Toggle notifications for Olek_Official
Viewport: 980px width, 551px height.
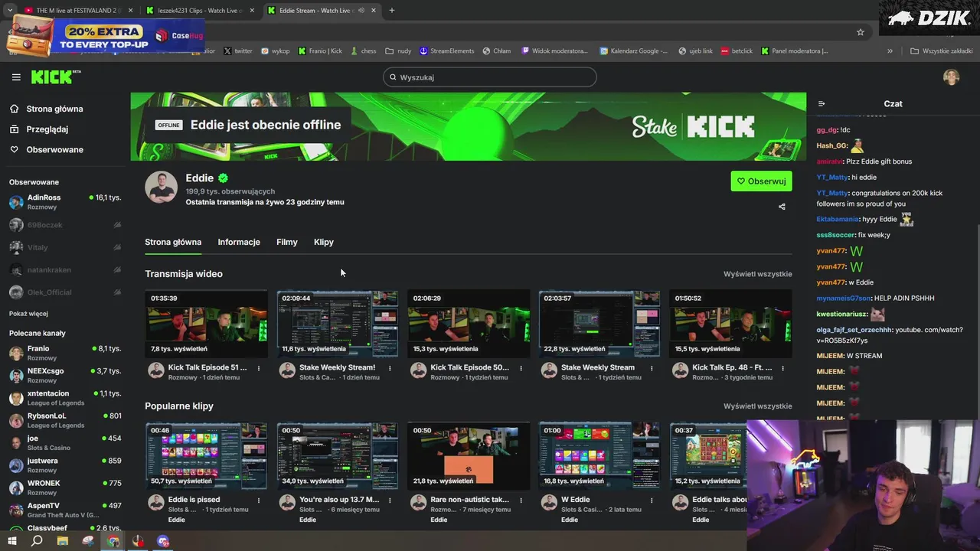tap(117, 292)
